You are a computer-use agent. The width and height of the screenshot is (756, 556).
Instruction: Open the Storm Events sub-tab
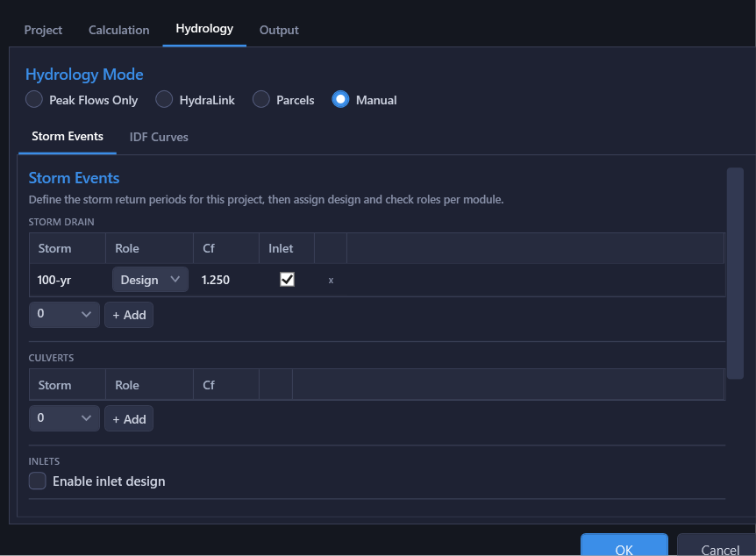pos(68,137)
